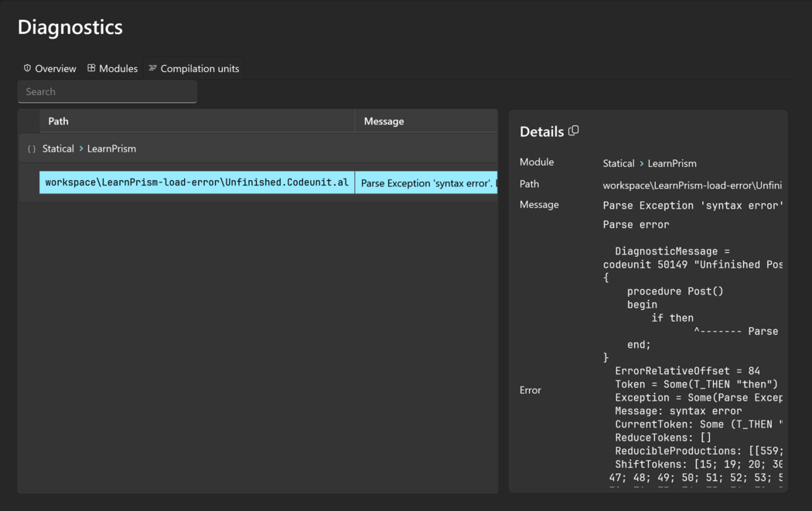Copy details using icon next to Details

573,131
